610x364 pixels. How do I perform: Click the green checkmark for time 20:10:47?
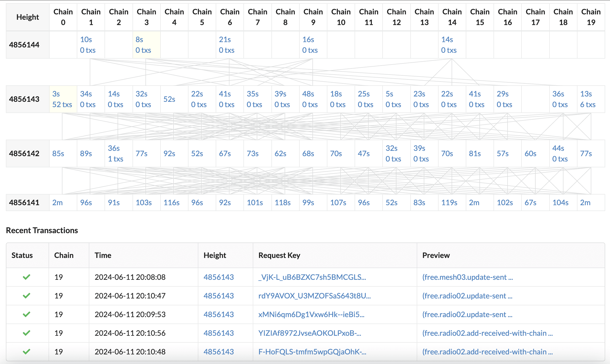pyautogui.click(x=26, y=296)
